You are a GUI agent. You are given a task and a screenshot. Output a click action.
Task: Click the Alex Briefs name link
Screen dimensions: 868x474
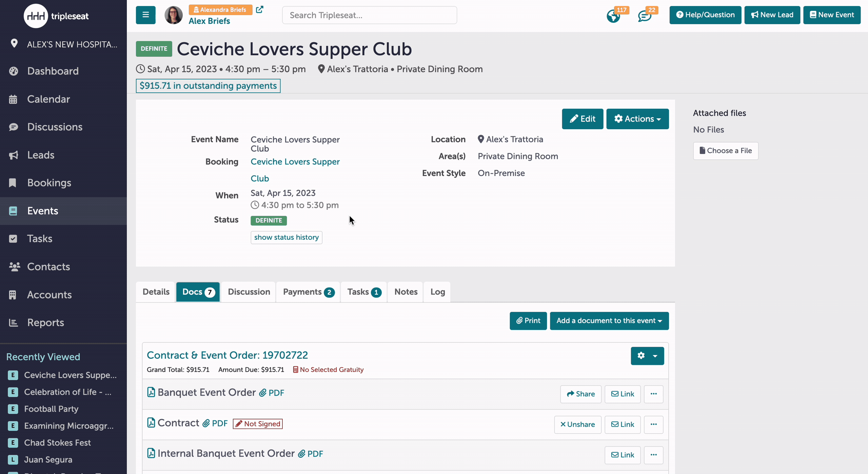tap(209, 21)
